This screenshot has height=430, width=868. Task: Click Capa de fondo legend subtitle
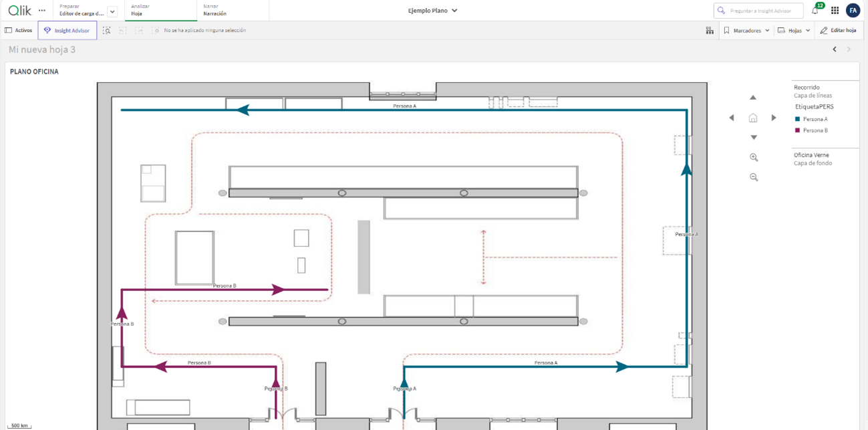coord(813,163)
